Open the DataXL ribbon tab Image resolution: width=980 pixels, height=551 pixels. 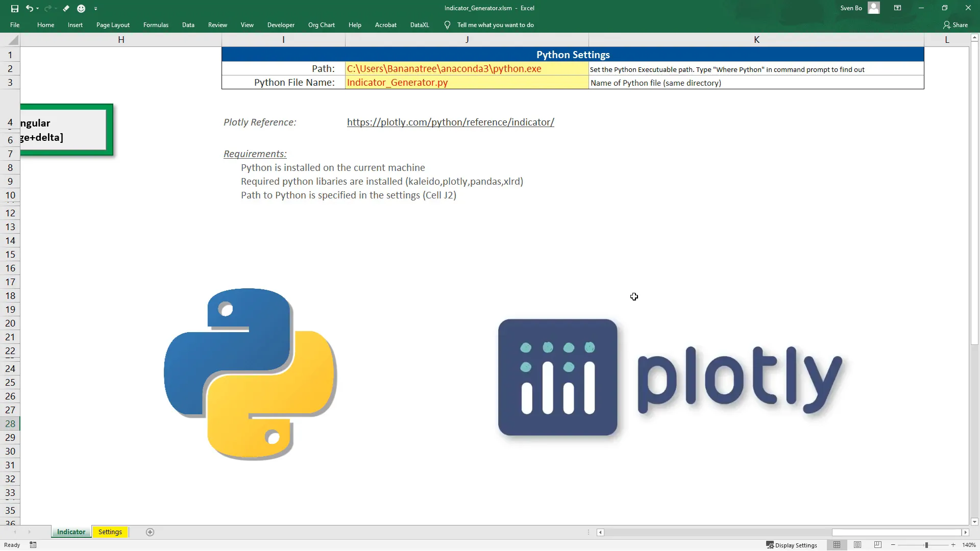pos(420,24)
